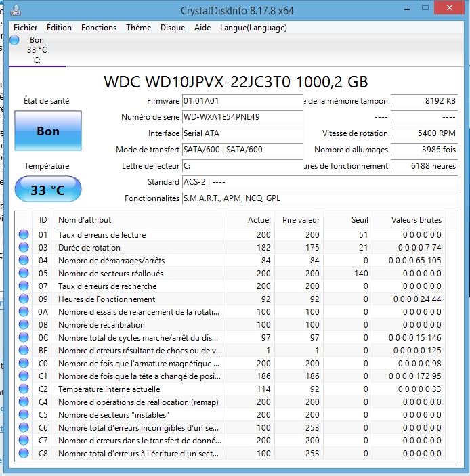
Task: Click the Bon health status button
Action: tap(47, 131)
